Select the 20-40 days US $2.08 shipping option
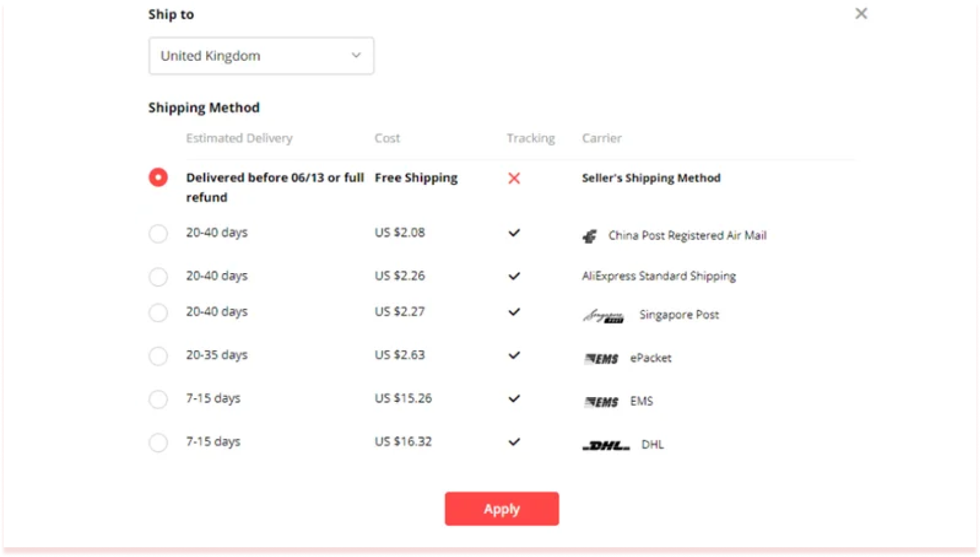The height and width of the screenshot is (557, 980). 158,234
